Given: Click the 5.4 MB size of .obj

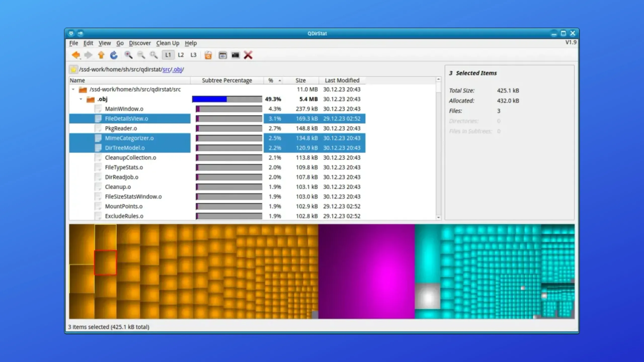Looking at the screenshot, I should coord(308,99).
